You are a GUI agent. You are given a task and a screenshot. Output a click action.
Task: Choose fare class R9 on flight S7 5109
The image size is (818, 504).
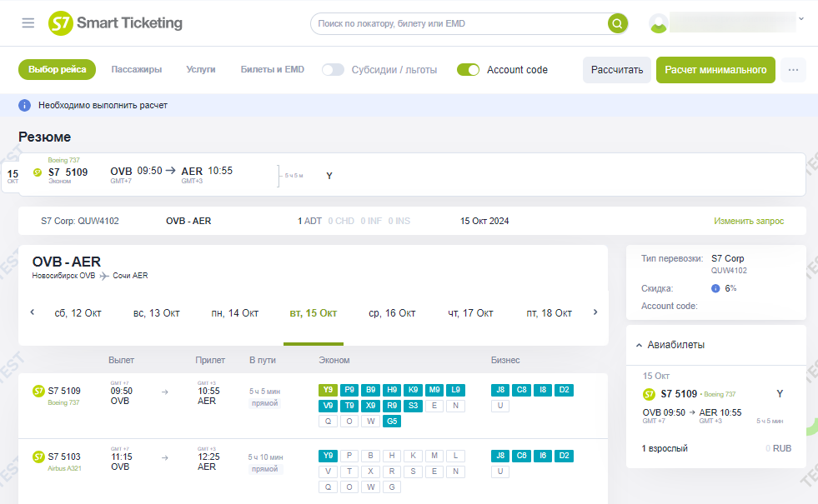click(392, 406)
